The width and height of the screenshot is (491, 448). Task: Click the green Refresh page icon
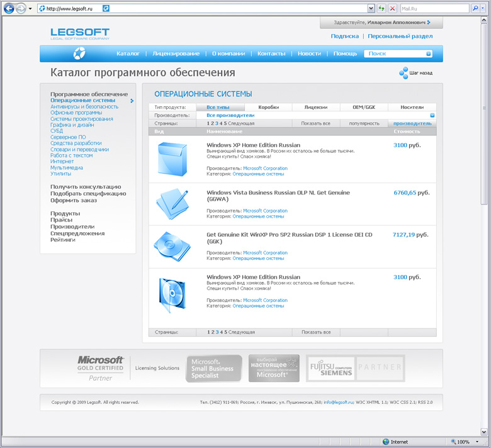pyautogui.click(x=381, y=8)
